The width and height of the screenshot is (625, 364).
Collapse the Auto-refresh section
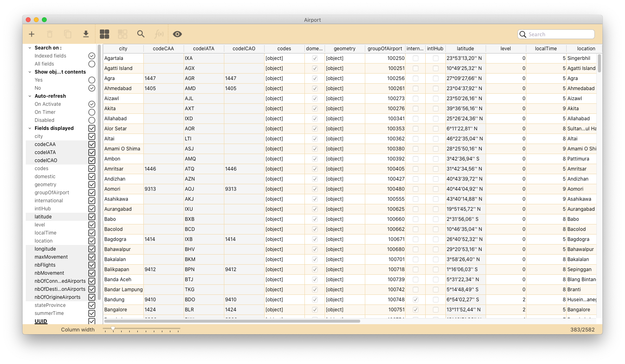[29, 96]
